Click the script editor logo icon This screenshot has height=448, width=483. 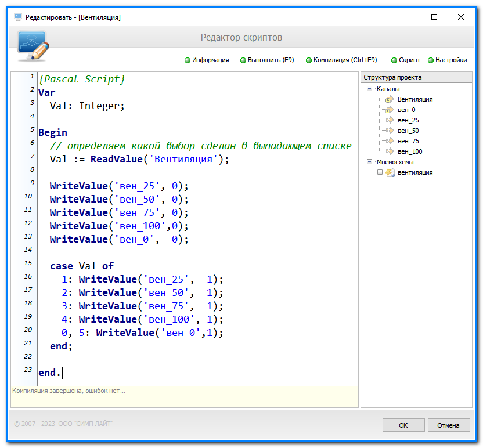coord(33,46)
